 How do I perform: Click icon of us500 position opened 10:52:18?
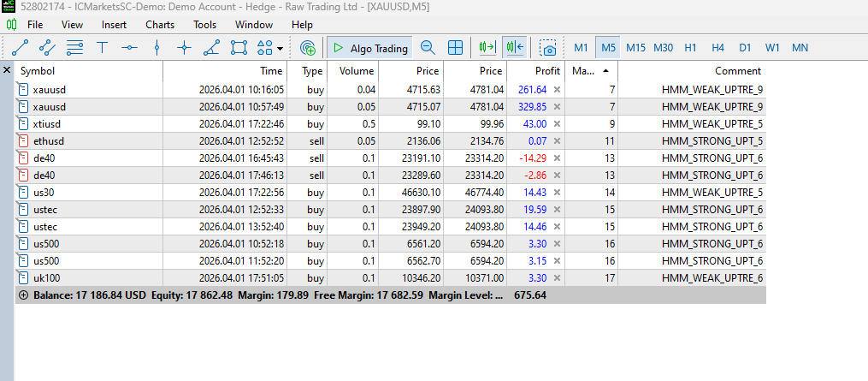pyautogui.click(x=23, y=243)
